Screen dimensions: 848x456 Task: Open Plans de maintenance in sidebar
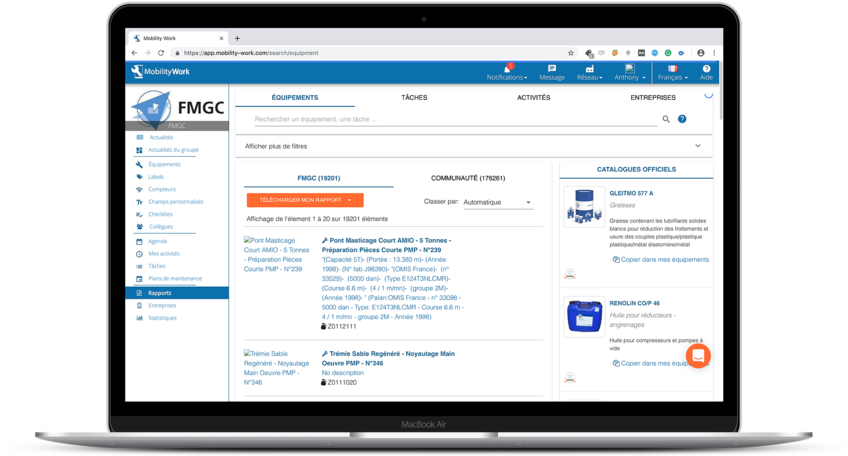point(175,279)
